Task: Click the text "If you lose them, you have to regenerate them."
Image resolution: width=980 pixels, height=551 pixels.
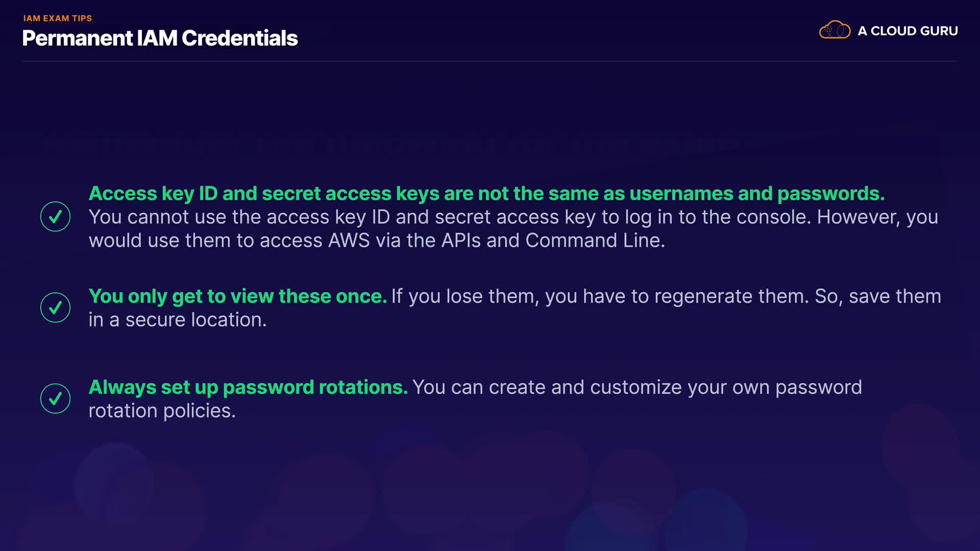Action: click(x=600, y=296)
